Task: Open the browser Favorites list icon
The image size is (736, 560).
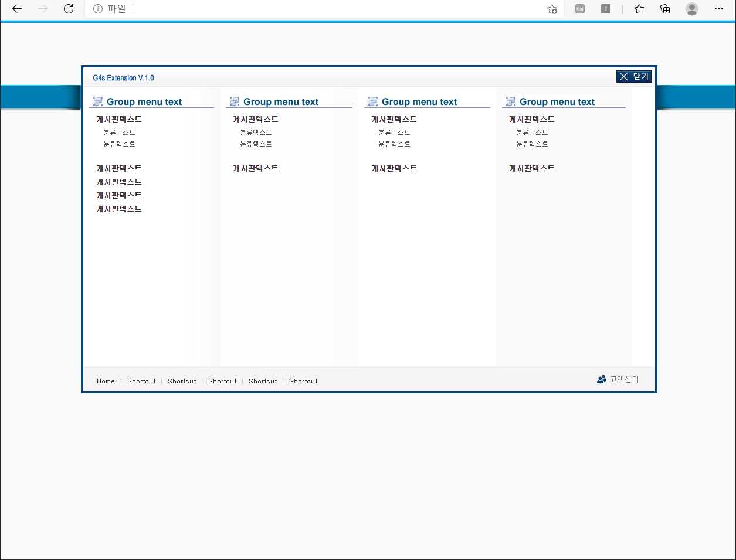Action: point(639,9)
